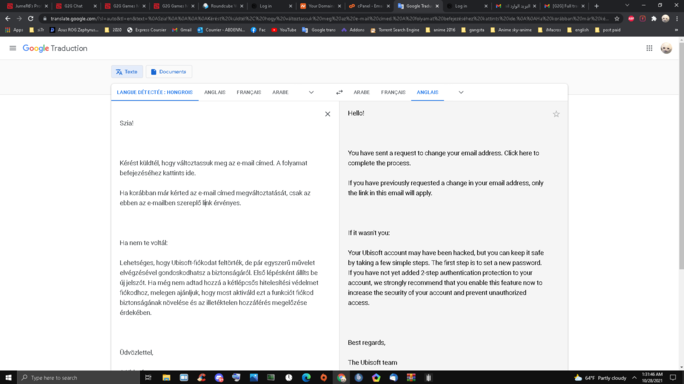
Task: Open the browser extensions puzzle icon
Action: 654,18
